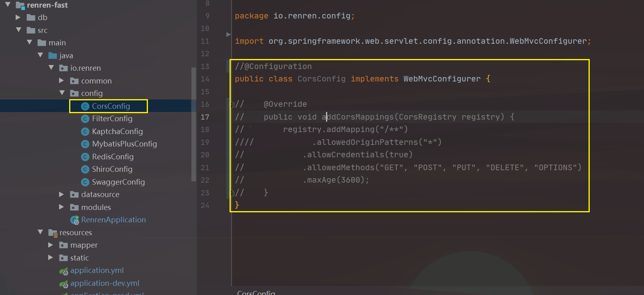Viewport: 644px width, 295px height.
Task: Click the static folder icon
Action: [x=64, y=258]
